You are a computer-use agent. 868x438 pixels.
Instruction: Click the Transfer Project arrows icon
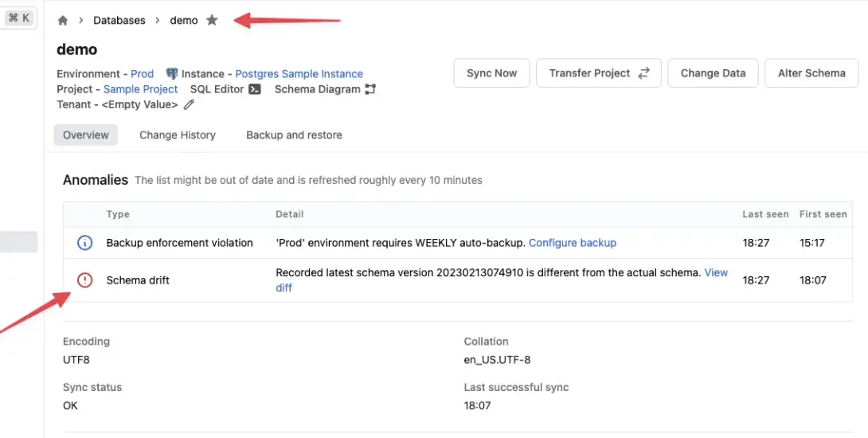point(644,73)
